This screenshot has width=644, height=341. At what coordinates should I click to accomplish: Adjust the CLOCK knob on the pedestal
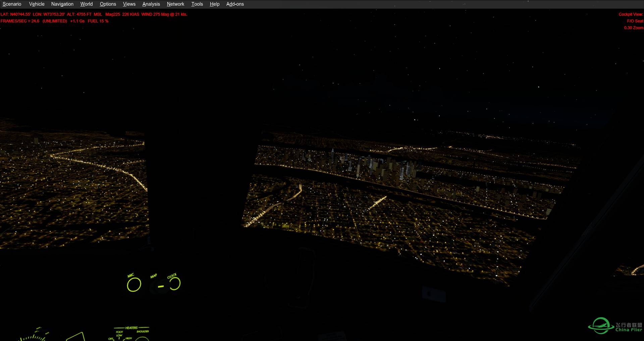[x=174, y=283]
